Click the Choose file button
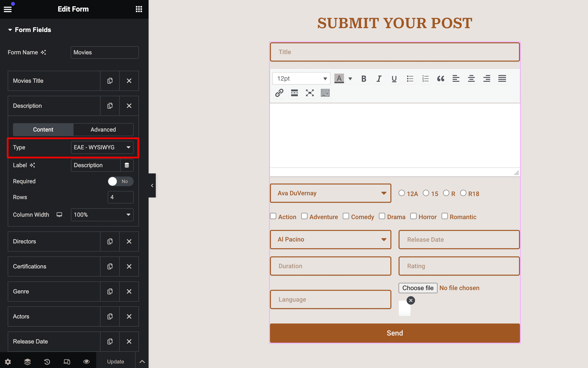The width and height of the screenshot is (588, 368). (x=418, y=287)
